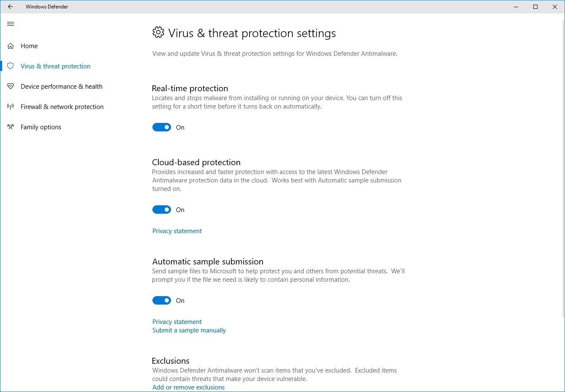Screen dimensions: 565x392
Task: Click the Home house icon
Action: click(x=11, y=46)
